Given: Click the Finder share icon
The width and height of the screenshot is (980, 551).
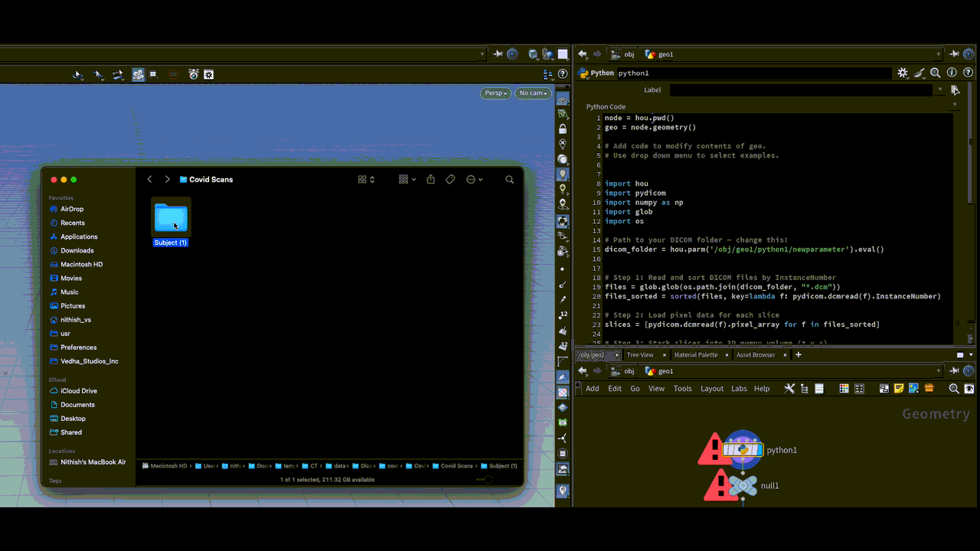Looking at the screenshot, I should 430,179.
